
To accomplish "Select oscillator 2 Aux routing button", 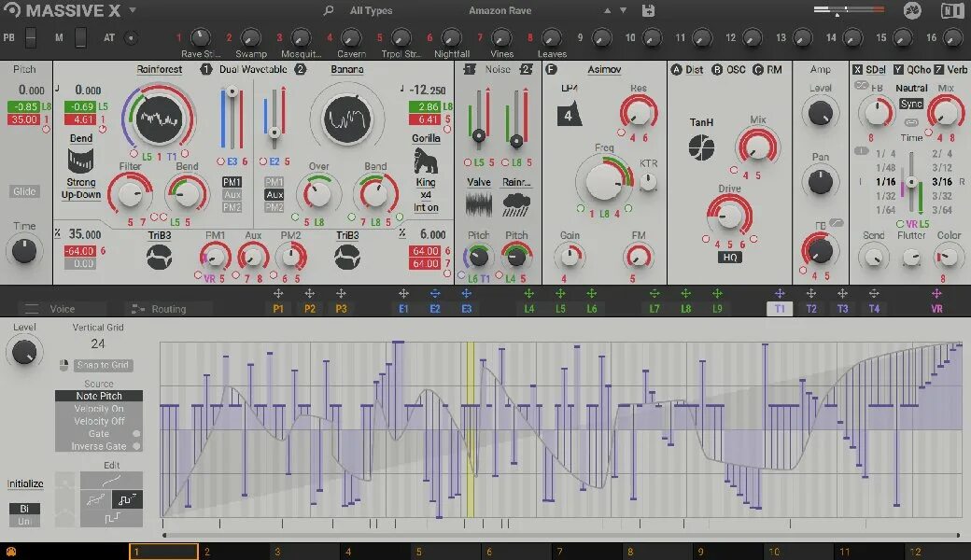I will point(274,195).
